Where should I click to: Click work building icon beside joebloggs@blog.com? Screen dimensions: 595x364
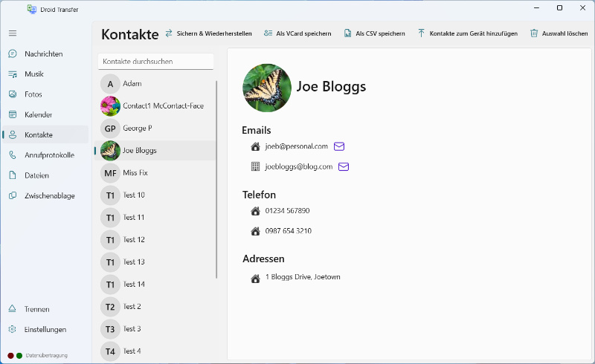click(255, 166)
